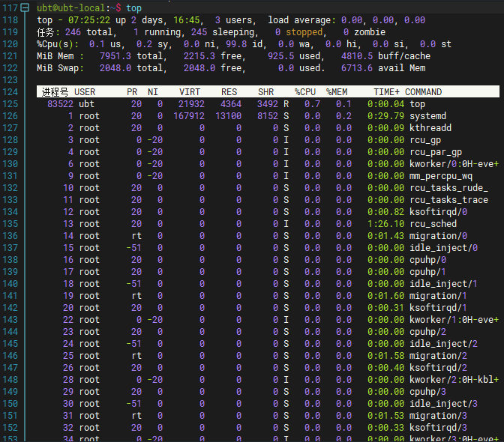Select 'cpuhp/2' command name
504x442 pixels.
coord(427,332)
